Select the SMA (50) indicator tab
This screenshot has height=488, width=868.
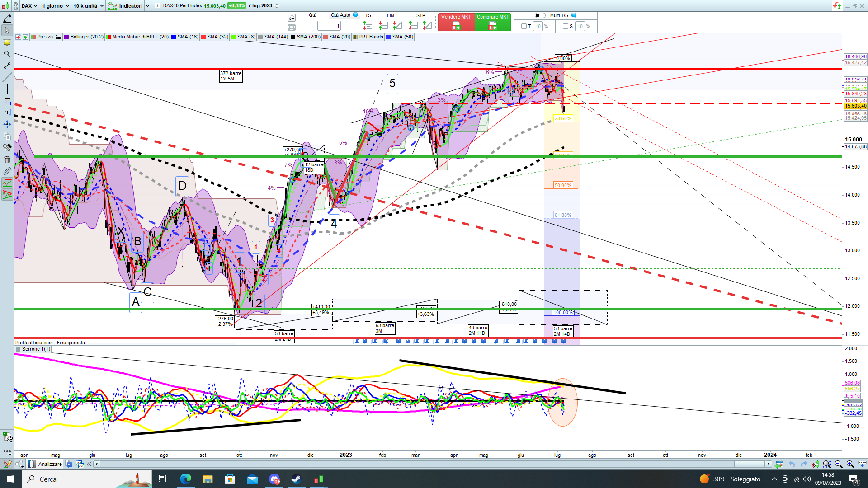(x=400, y=37)
